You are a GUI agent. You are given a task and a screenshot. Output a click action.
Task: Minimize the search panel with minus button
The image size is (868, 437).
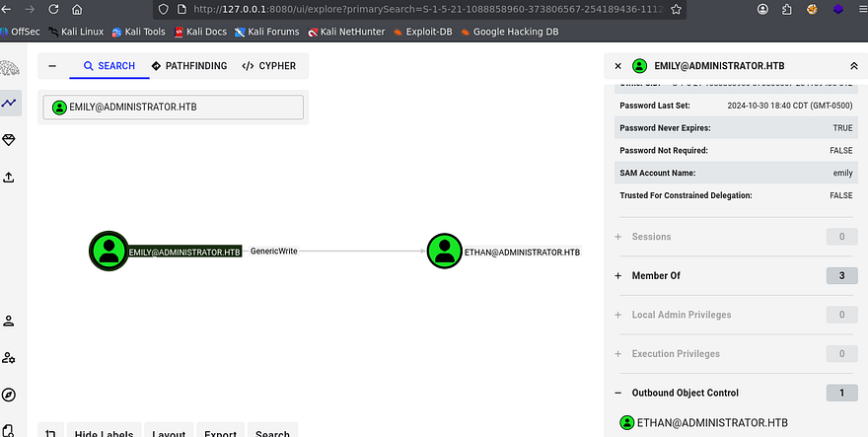52,66
